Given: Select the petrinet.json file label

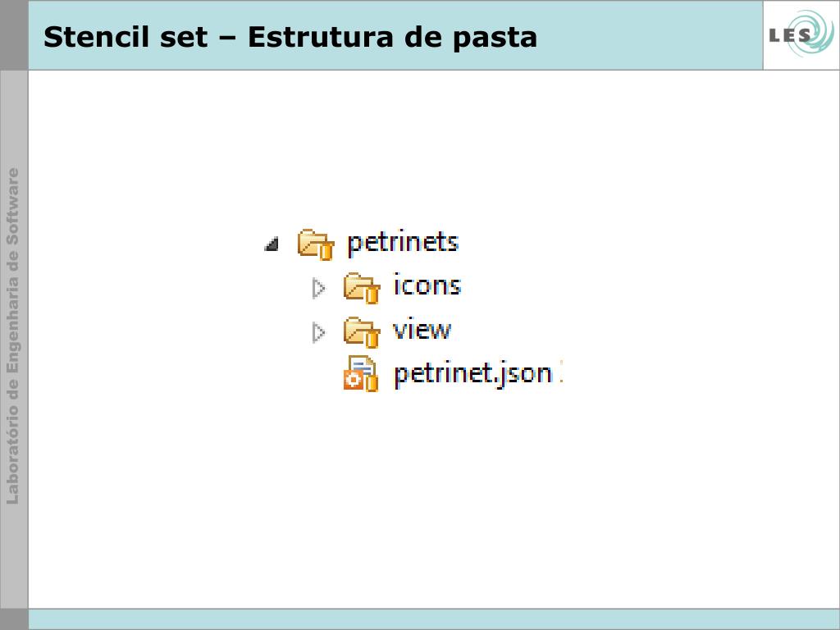Looking at the screenshot, I should [473, 374].
